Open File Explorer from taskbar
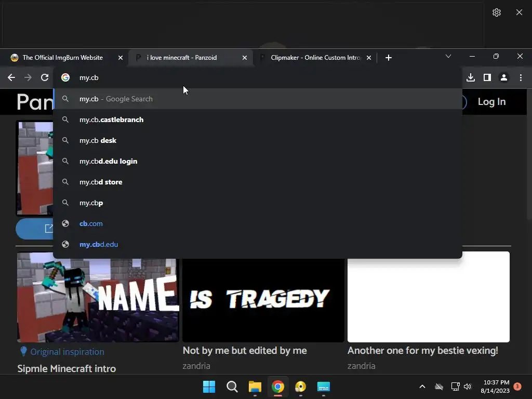Image resolution: width=532 pixels, height=399 pixels. coord(255,387)
